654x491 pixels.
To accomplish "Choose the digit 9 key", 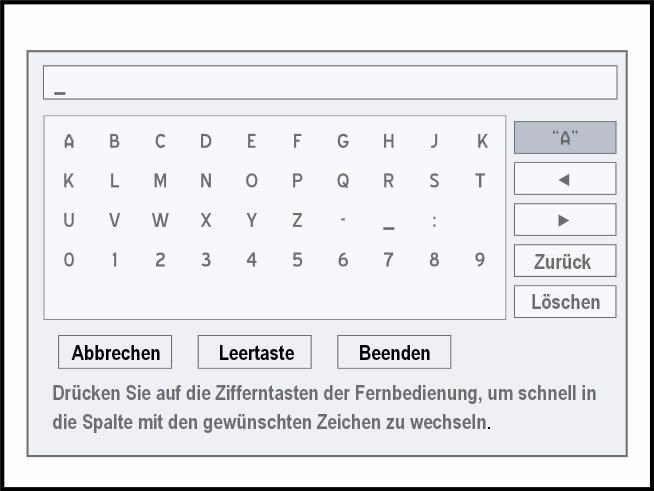I will click(480, 259).
